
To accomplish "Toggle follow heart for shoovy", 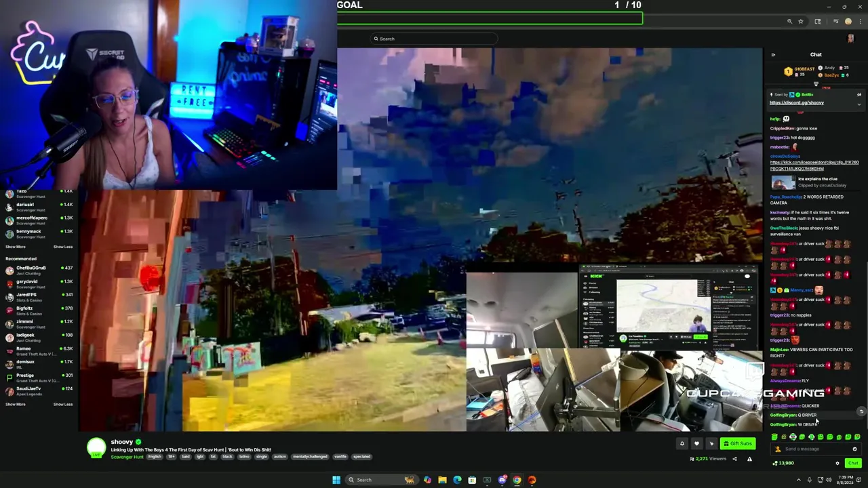I will 696,444.
